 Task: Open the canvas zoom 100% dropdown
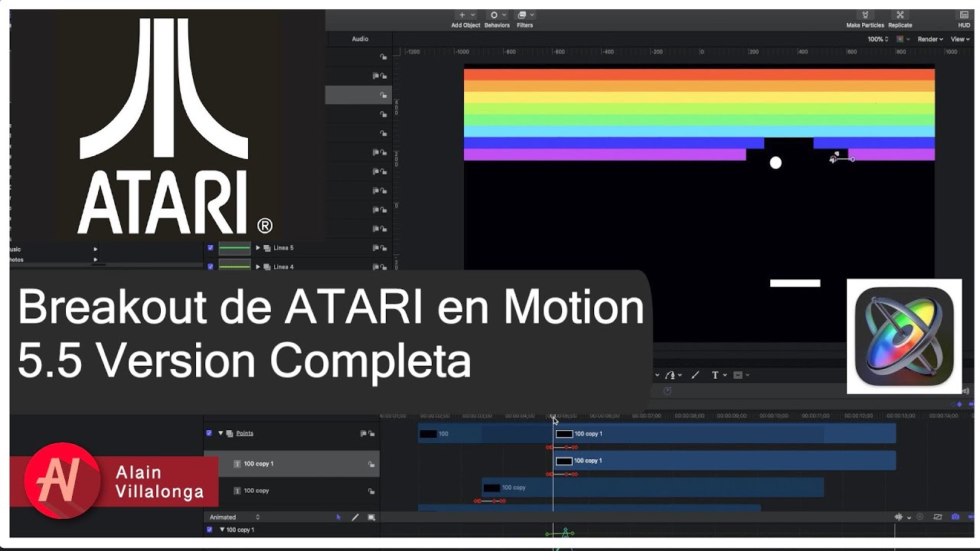tap(877, 39)
